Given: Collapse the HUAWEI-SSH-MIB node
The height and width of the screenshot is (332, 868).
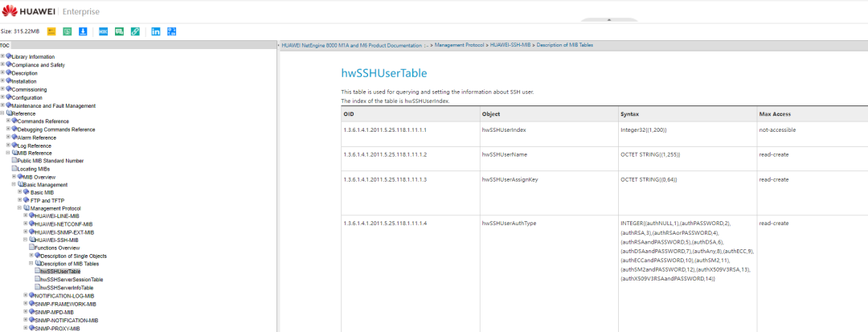Looking at the screenshot, I should tap(26, 240).
